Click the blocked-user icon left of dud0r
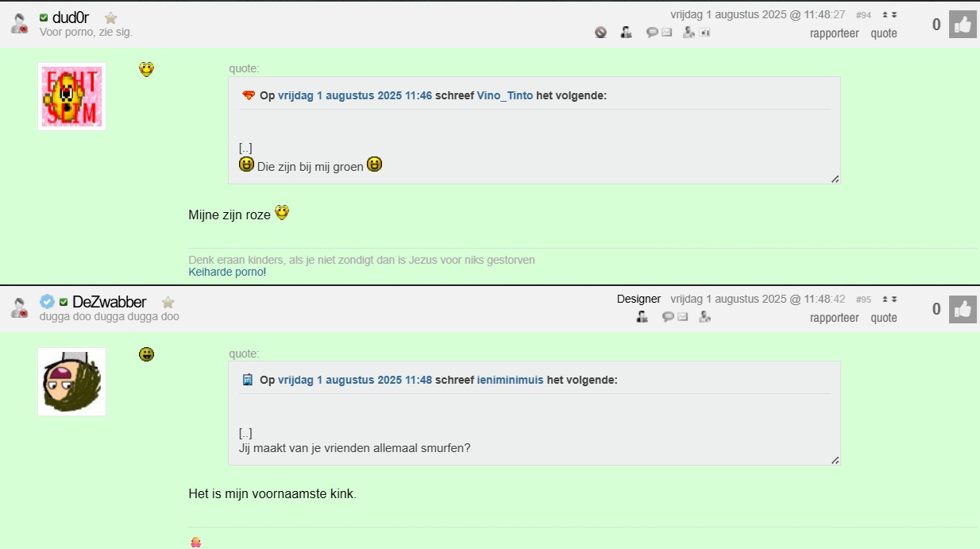980x549 pixels. 20,23
